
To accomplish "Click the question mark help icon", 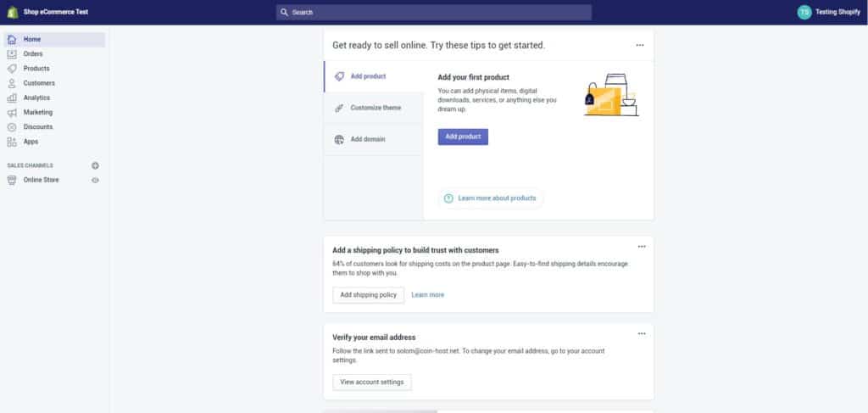I will pos(448,198).
